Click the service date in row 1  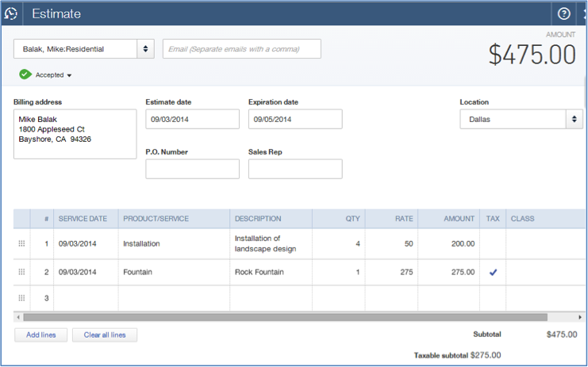click(x=86, y=244)
